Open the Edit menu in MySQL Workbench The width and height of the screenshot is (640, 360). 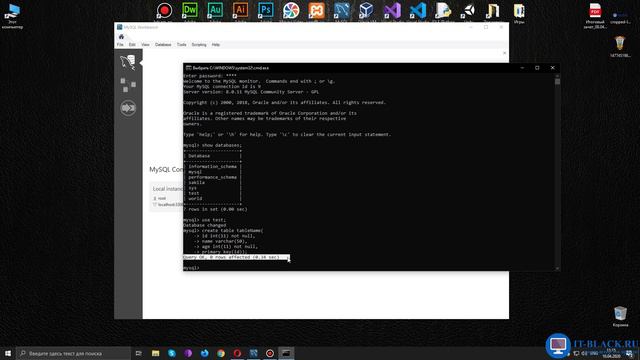(132, 44)
